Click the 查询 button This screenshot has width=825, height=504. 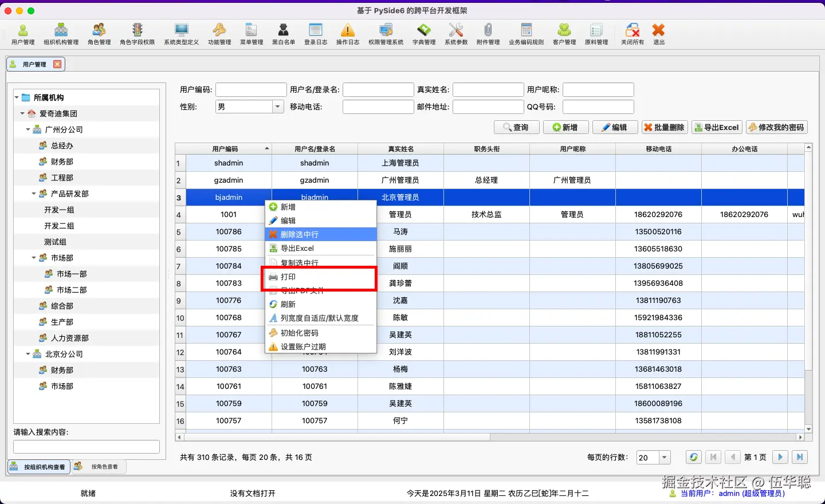tap(517, 127)
